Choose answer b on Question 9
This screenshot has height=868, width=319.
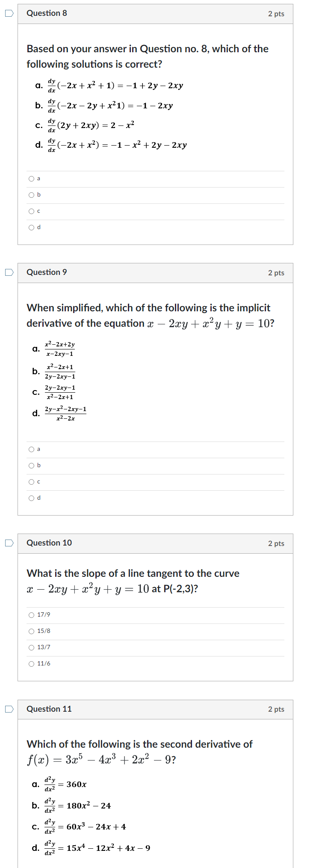pyautogui.click(x=31, y=465)
